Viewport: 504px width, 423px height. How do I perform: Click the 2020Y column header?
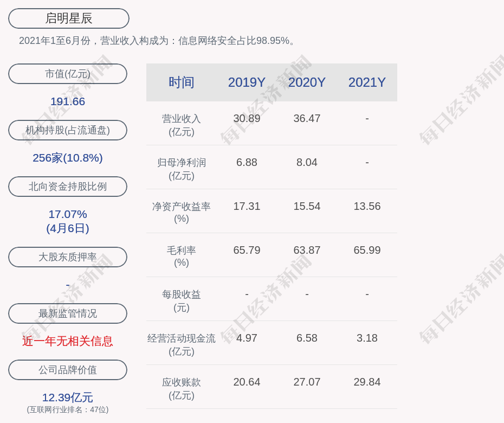pyautogui.click(x=307, y=82)
